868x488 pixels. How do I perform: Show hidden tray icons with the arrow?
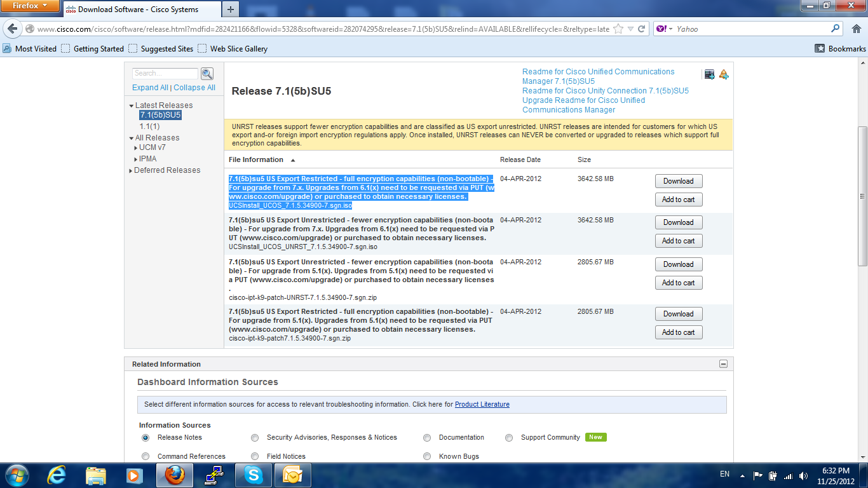pyautogui.click(x=742, y=475)
